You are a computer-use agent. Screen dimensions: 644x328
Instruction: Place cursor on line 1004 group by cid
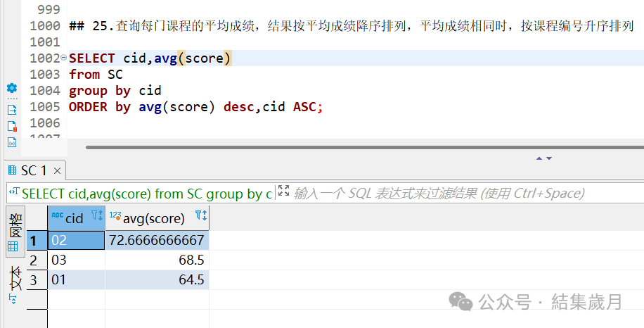(x=115, y=90)
